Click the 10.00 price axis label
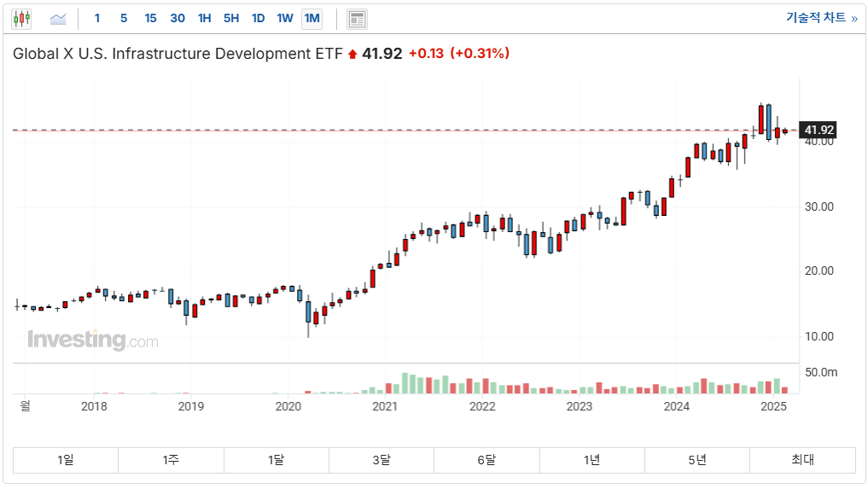 click(x=818, y=336)
